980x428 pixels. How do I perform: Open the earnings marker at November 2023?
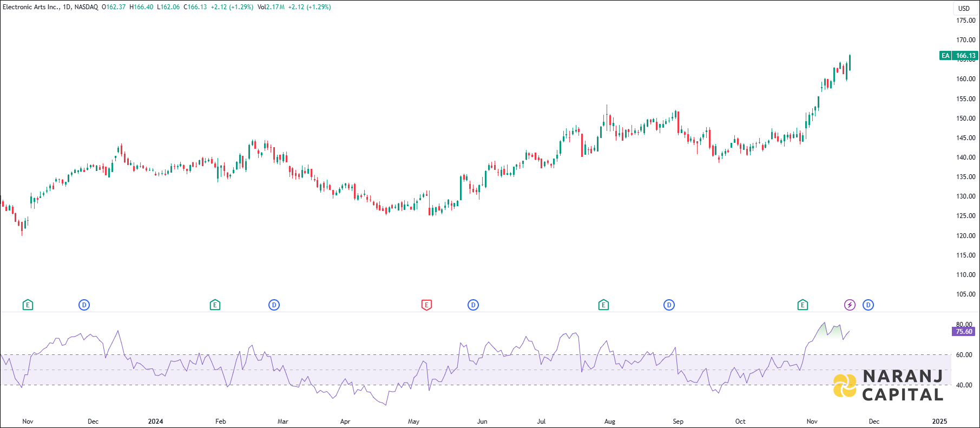pyautogui.click(x=28, y=305)
